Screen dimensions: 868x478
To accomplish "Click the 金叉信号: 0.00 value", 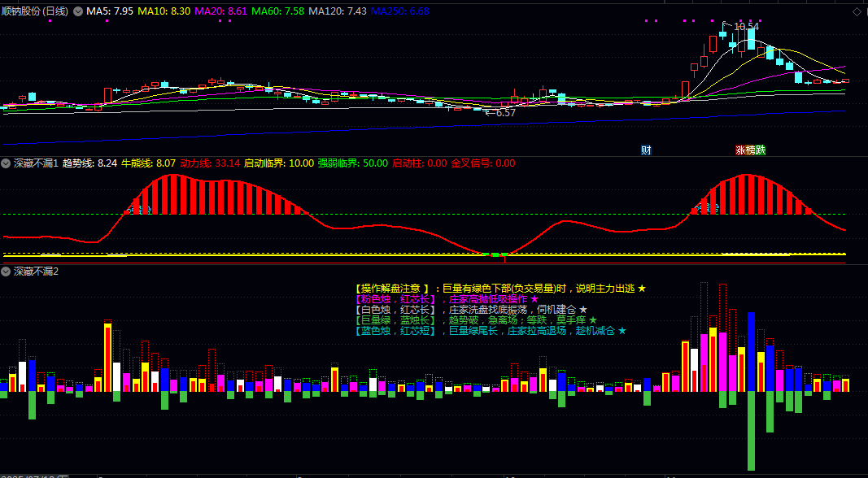I will click(x=482, y=163).
